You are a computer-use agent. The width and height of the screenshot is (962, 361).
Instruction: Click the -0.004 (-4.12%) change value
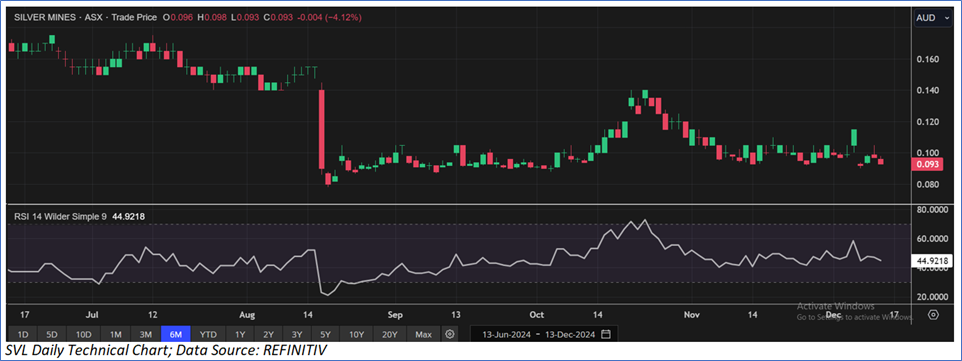pyautogui.click(x=330, y=18)
